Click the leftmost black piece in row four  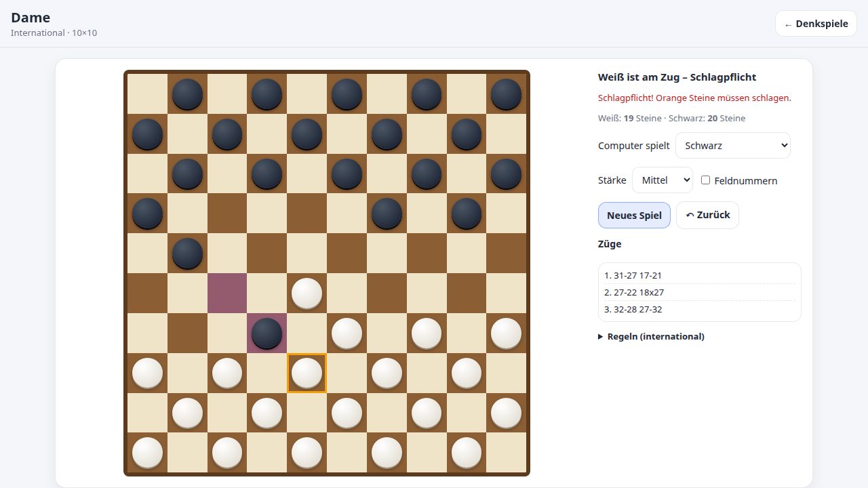[147, 213]
